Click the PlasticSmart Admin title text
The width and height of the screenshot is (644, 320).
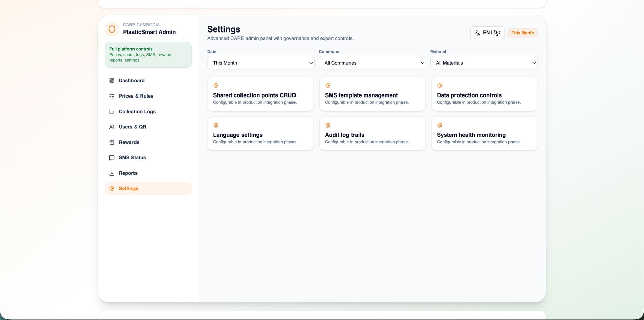149,32
